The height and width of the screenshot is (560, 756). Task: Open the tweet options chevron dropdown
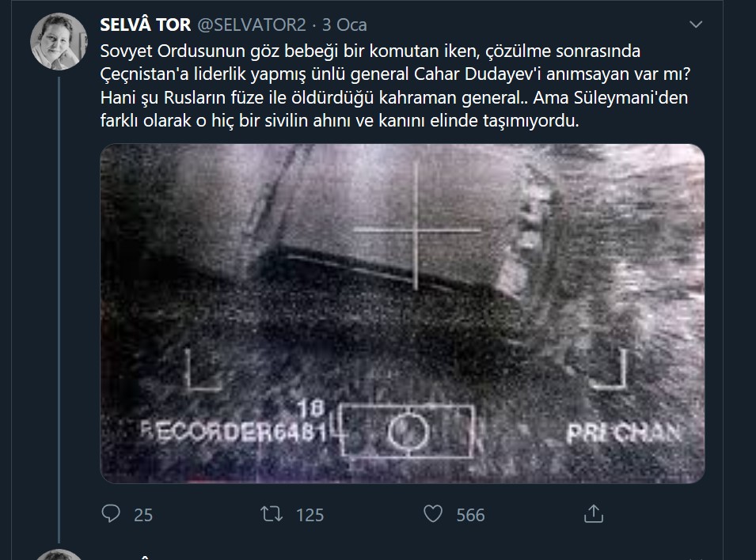[x=696, y=24]
